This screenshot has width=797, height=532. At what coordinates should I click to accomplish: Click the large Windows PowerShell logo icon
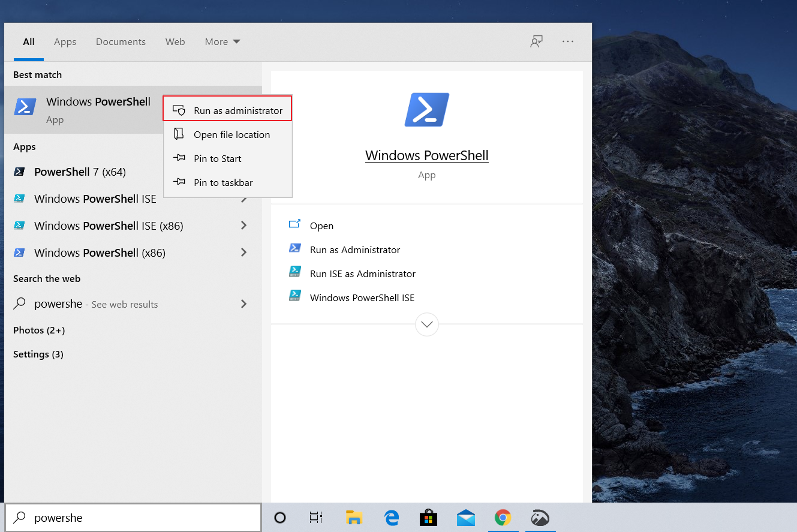[x=426, y=110]
